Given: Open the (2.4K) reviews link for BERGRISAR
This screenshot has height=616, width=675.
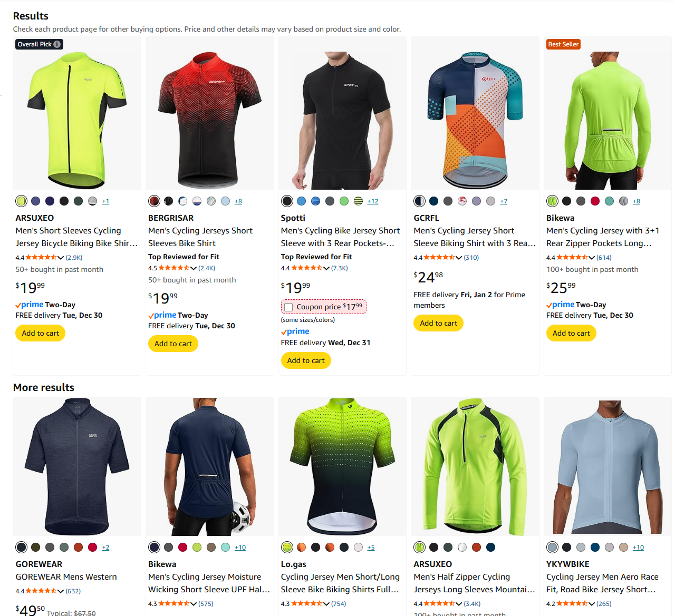Looking at the screenshot, I should 207,268.
